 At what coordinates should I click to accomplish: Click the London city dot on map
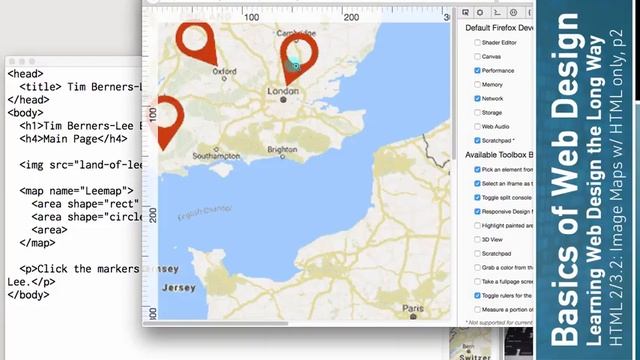coord(283,100)
